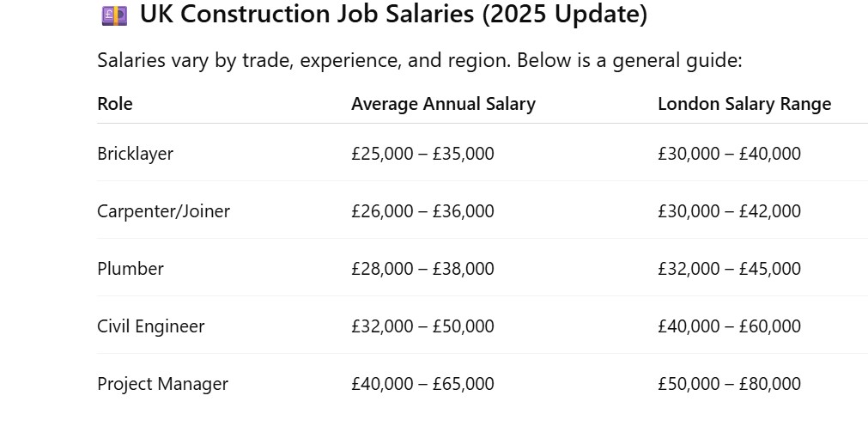
Task: Click the Carpenter/Joiner role cell
Action: coord(163,211)
